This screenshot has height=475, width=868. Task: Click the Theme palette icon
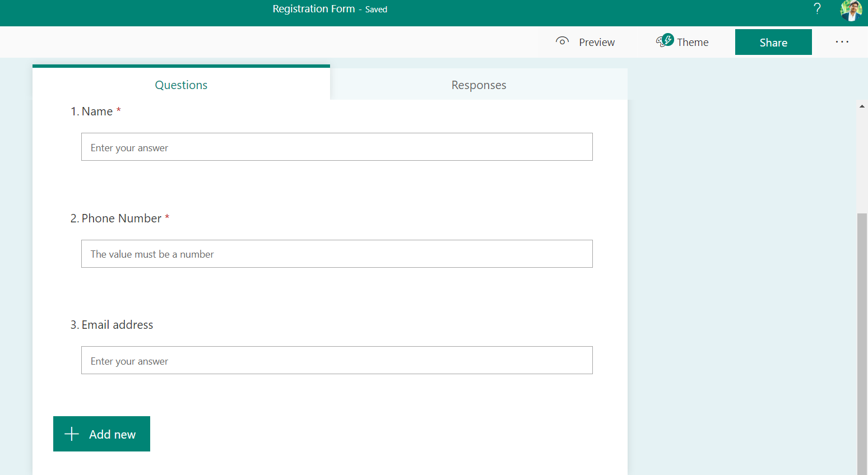(665, 41)
